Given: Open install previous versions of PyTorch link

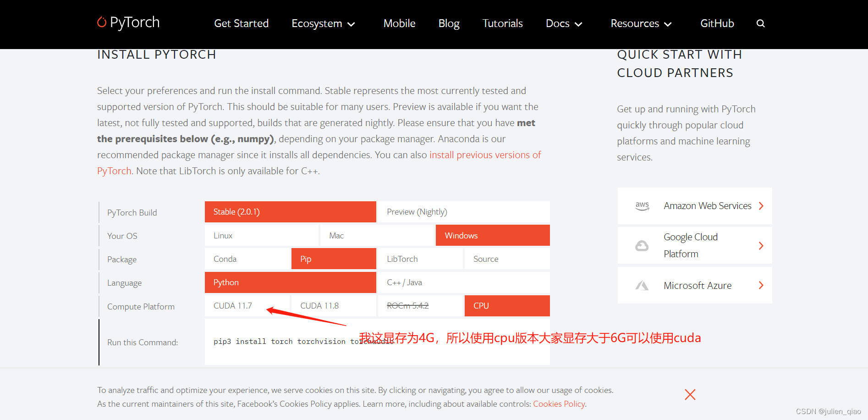Looking at the screenshot, I should click(485, 155).
